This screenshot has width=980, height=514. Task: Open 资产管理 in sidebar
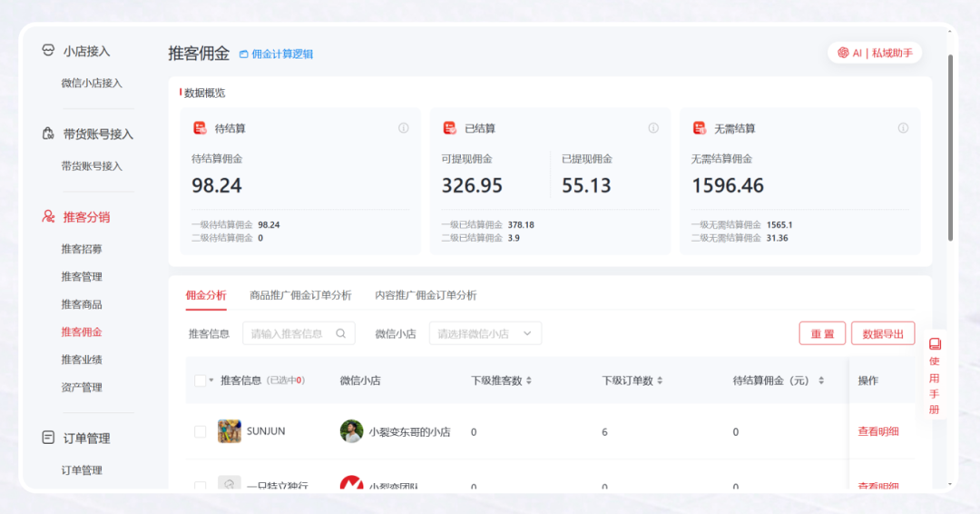tap(82, 387)
